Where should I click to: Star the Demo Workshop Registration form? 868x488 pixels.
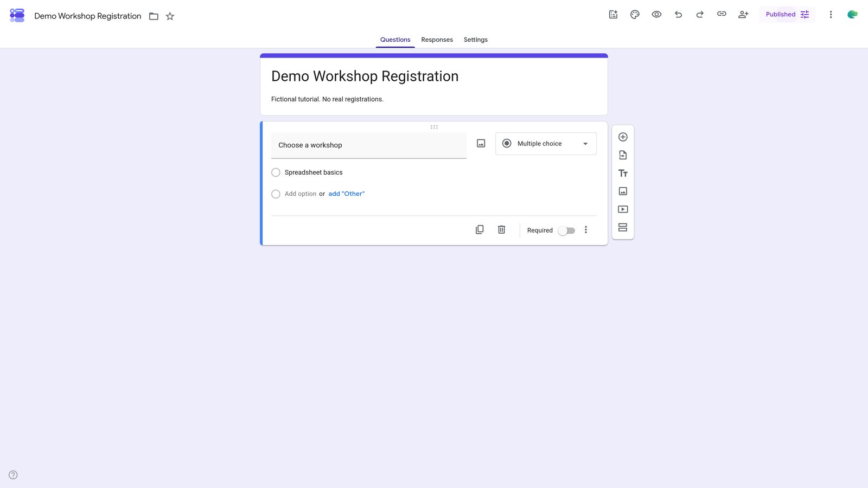(x=170, y=16)
